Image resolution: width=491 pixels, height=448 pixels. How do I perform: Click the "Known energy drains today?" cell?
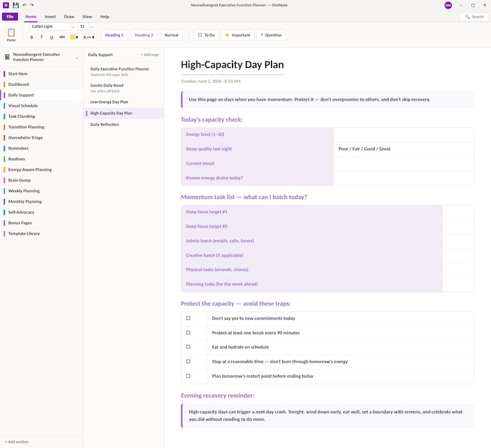[x=257, y=178]
